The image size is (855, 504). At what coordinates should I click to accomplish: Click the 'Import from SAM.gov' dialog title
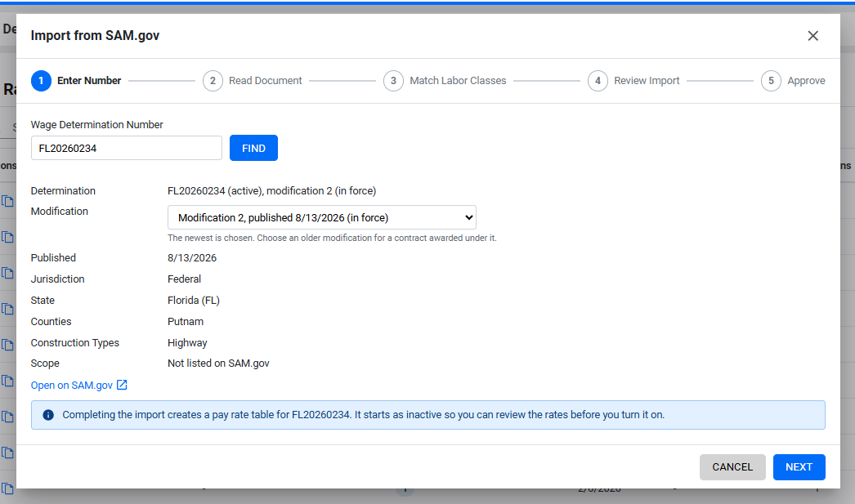[95, 35]
